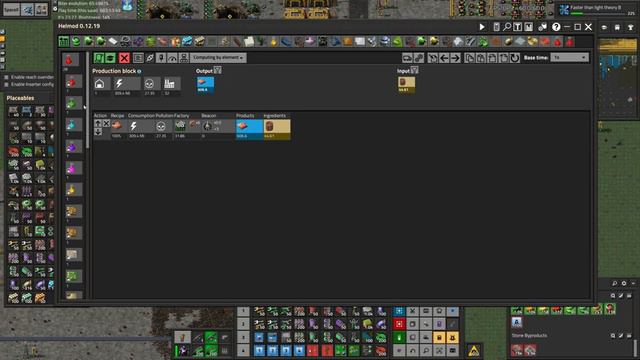Select quickbar row 1 button

tap(243, 311)
